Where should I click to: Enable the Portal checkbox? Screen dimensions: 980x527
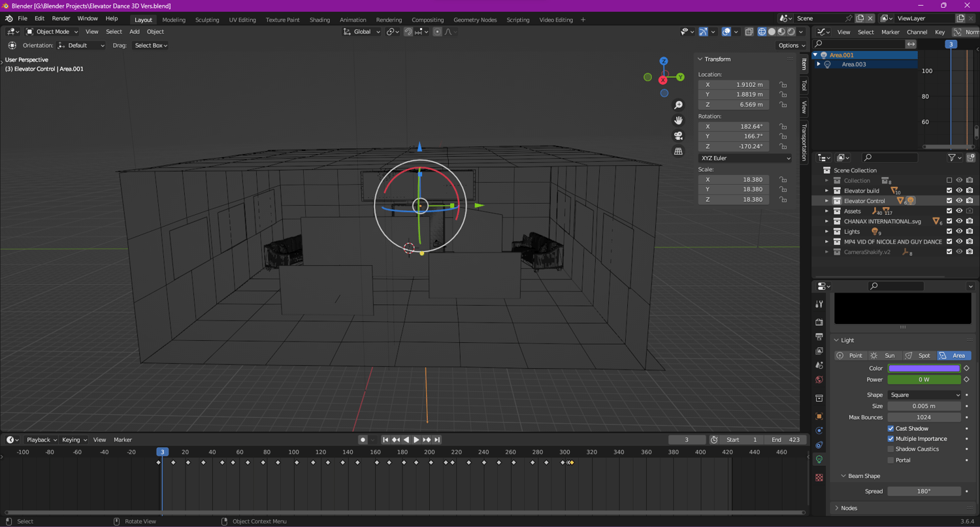tap(890, 460)
